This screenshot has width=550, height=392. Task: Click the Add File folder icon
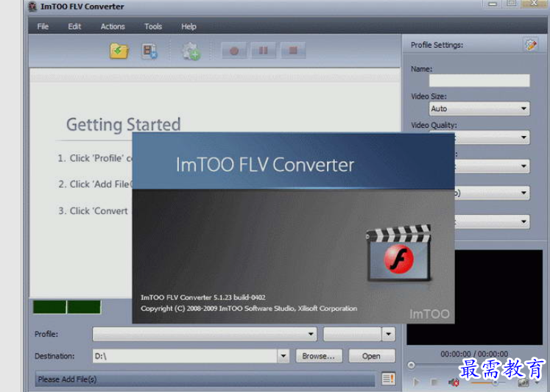(119, 51)
